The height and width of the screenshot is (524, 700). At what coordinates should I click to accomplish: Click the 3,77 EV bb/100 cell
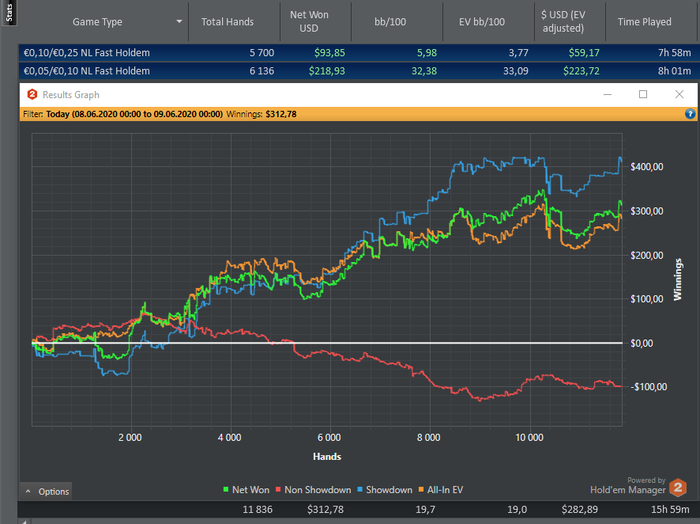518,53
